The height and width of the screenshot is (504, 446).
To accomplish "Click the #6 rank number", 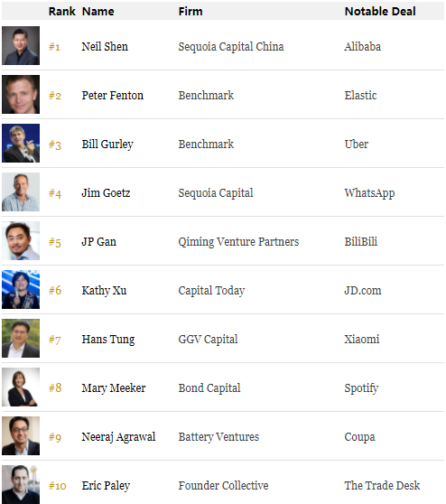I will [x=55, y=291].
